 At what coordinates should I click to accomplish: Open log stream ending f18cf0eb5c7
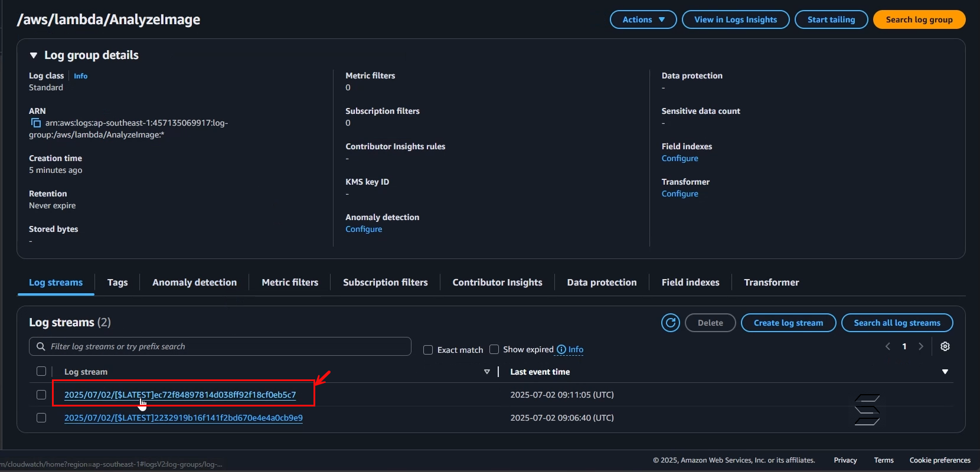180,395
